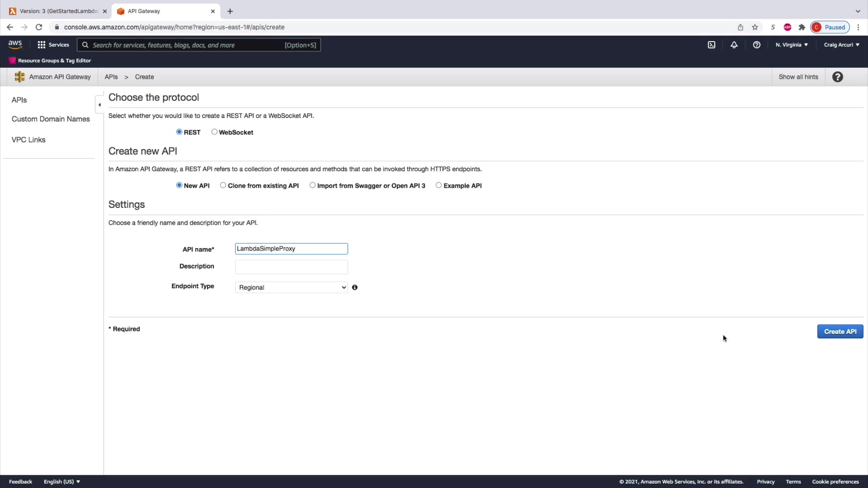Close the API Gateway browser tab
Viewport: 868px width, 488px height.
pyautogui.click(x=212, y=11)
